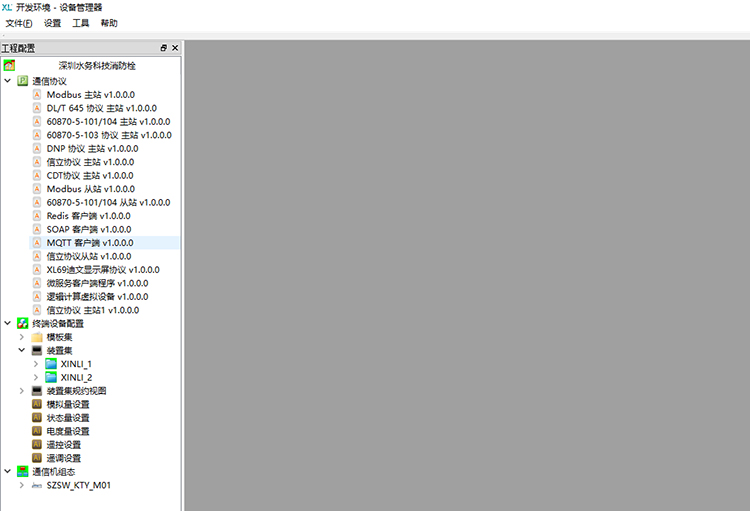Float the 工程配置 panel with undock button
Screen dimensions: 750x511
tap(164, 48)
